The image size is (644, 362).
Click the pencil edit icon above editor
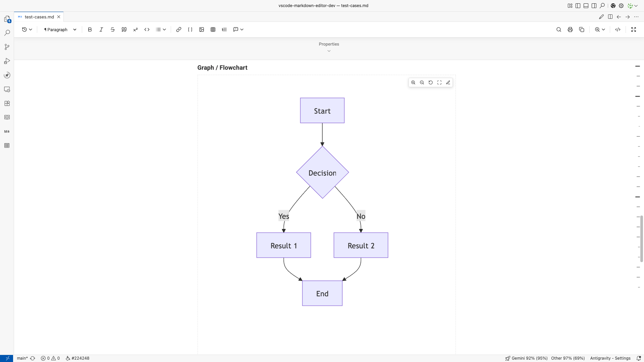[601, 17]
